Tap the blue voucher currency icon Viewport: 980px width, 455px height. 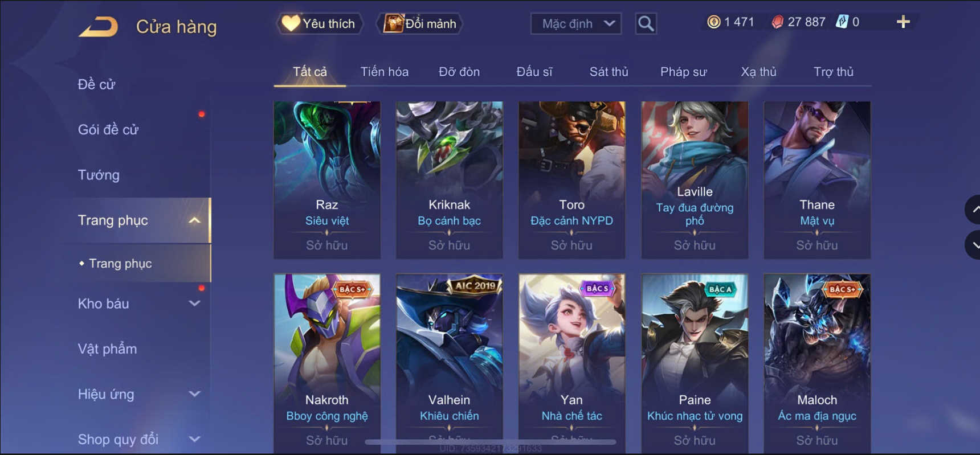(x=842, y=22)
